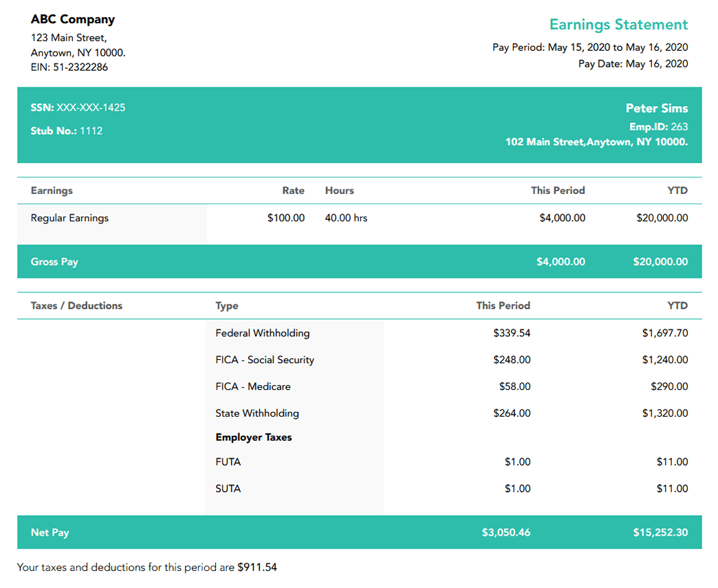Click the ABC Company name heading

pyautogui.click(x=73, y=19)
